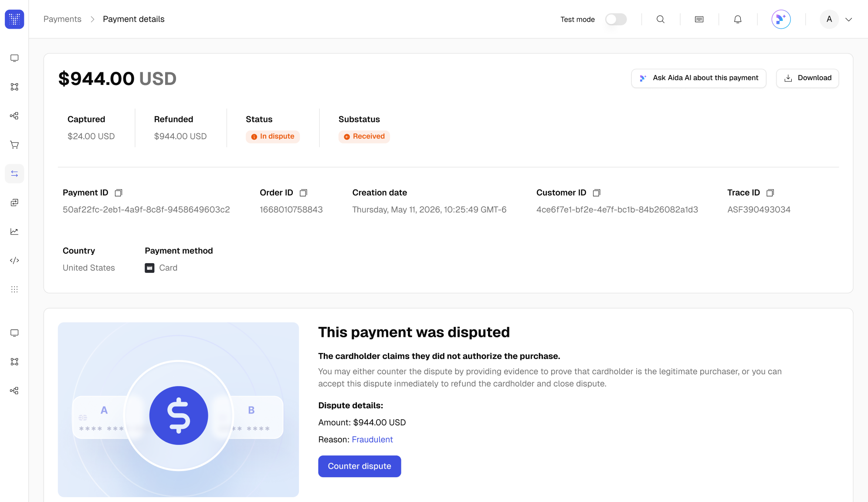Click the search magnifier icon

(x=661, y=19)
